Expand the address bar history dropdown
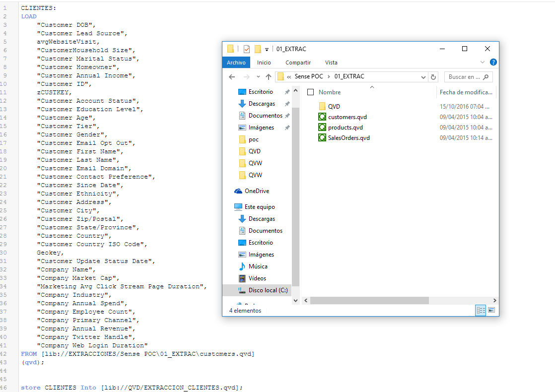Image resolution: width=555 pixels, height=392 pixels. [x=423, y=77]
